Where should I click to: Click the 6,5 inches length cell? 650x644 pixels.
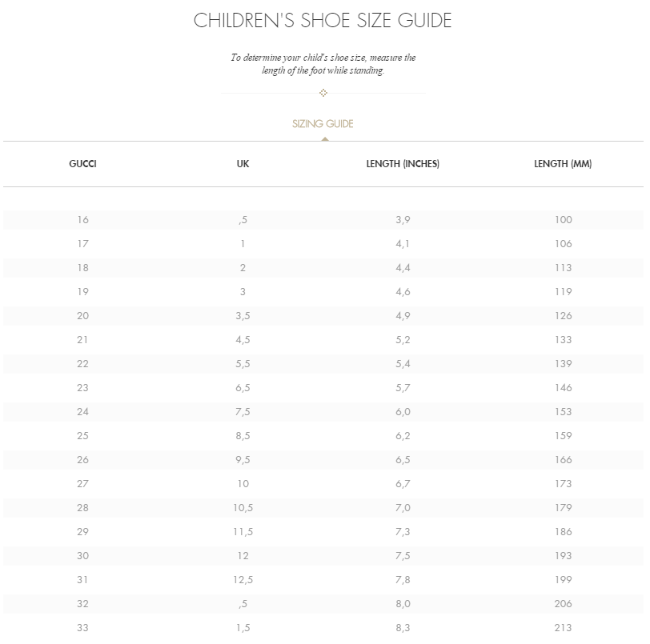[403, 460]
